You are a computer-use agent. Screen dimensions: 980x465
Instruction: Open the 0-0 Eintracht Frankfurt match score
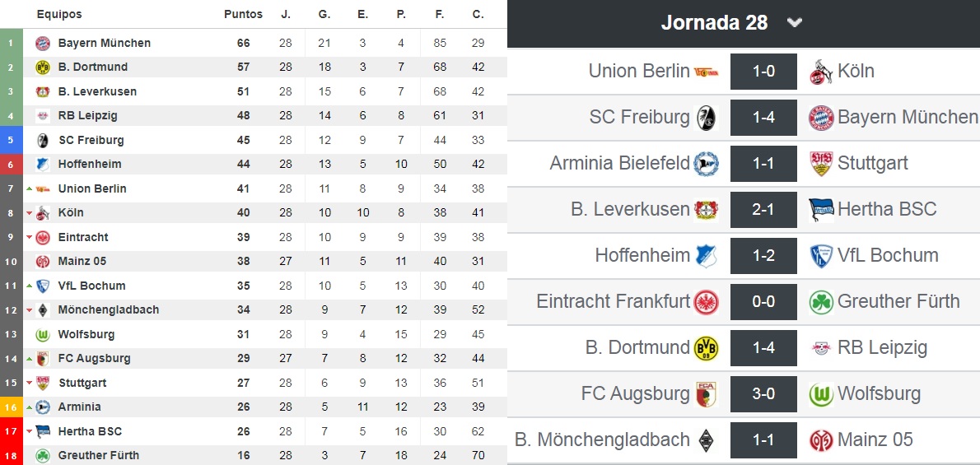(763, 302)
